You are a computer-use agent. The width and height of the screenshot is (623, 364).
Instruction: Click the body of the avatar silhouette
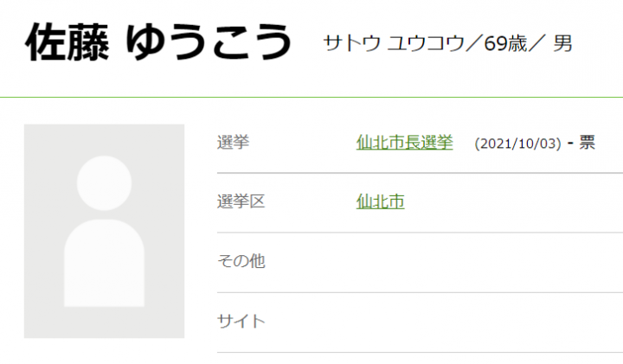[104, 264]
